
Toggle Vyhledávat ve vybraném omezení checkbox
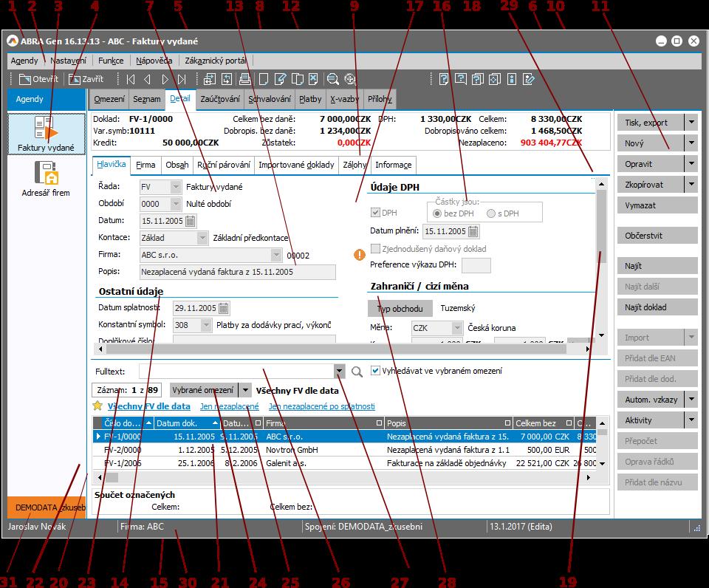[375, 371]
